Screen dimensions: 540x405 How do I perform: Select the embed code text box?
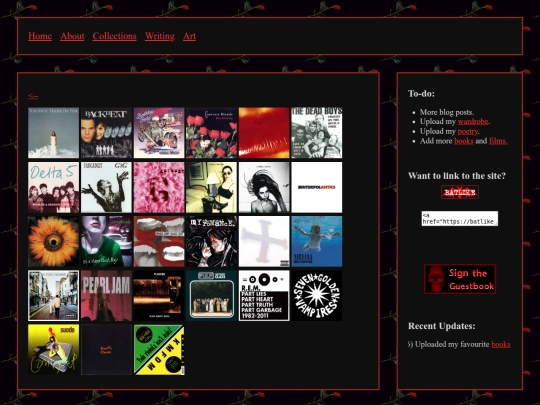pos(460,218)
